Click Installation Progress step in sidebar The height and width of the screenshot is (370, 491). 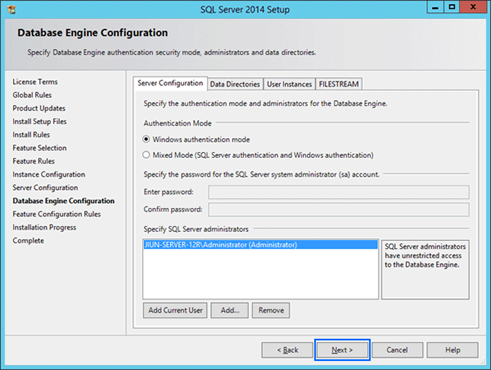click(x=44, y=227)
